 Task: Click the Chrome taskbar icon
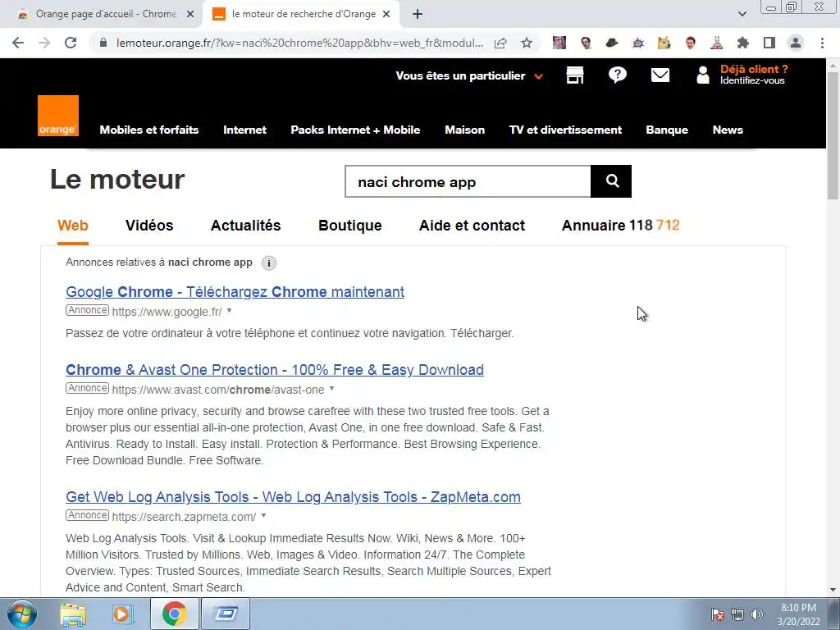(x=174, y=614)
